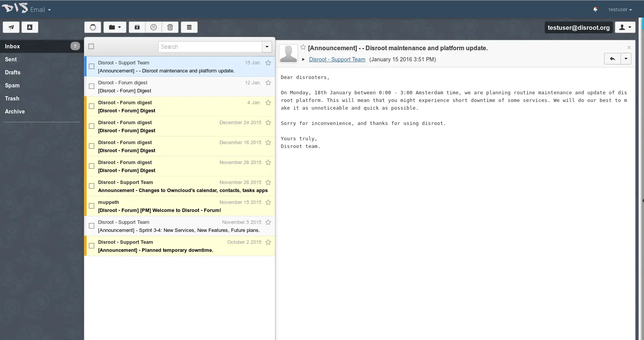Reply to the message with the arrow button
This screenshot has height=340, width=644.
coord(612,59)
